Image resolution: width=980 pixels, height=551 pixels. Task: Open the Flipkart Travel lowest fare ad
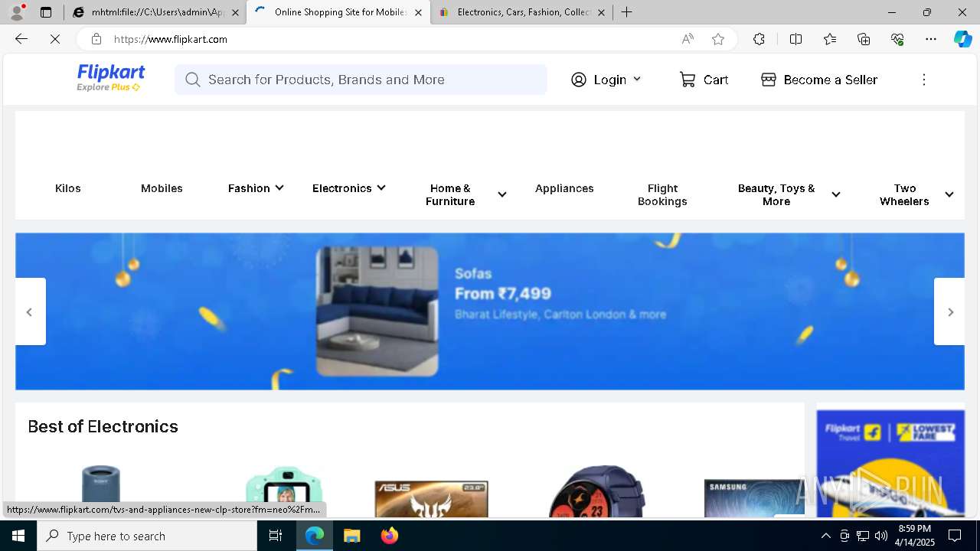(x=890, y=465)
